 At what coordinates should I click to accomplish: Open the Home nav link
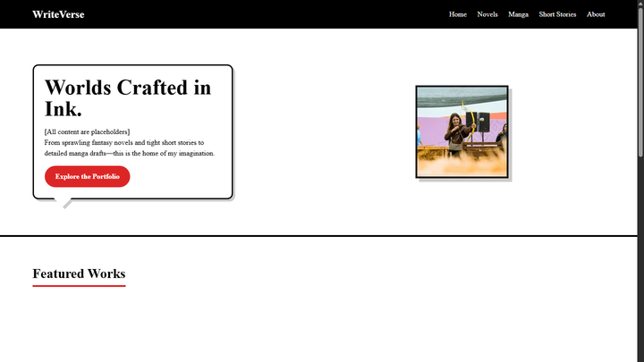tap(458, 14)
